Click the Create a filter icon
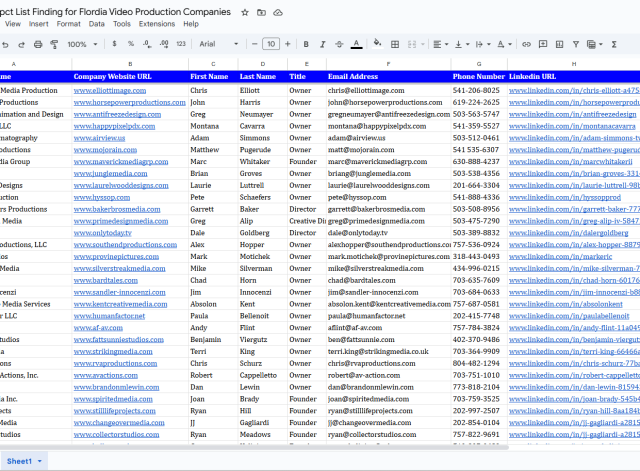Screen dimensions: 640x471 tap(576, 44)
